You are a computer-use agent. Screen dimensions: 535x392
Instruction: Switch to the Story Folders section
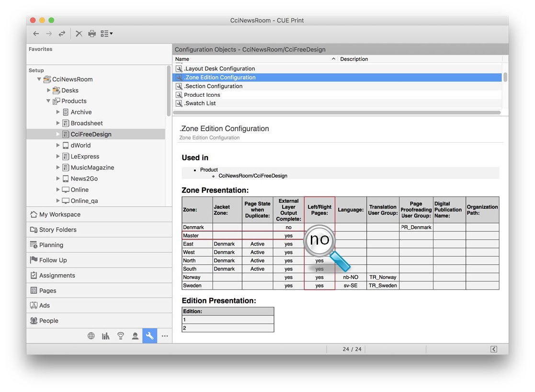[57, 230]
